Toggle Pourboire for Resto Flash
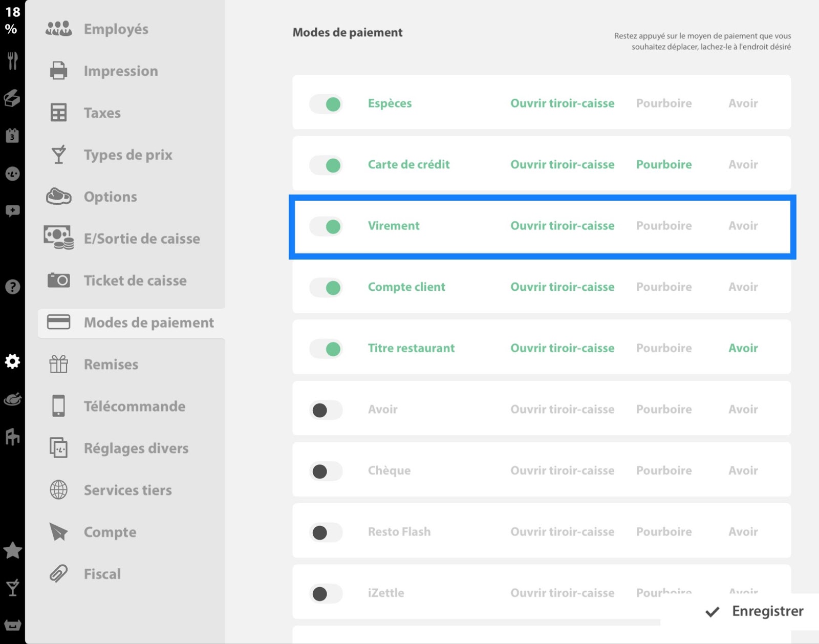This screenshot has width=819, height=644. 664,532
